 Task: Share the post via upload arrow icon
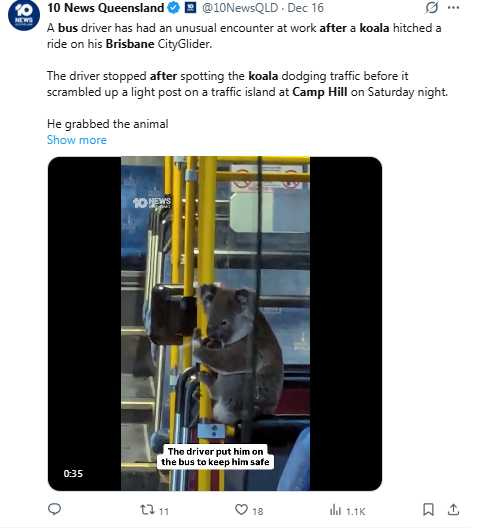(x=453, y=509)
